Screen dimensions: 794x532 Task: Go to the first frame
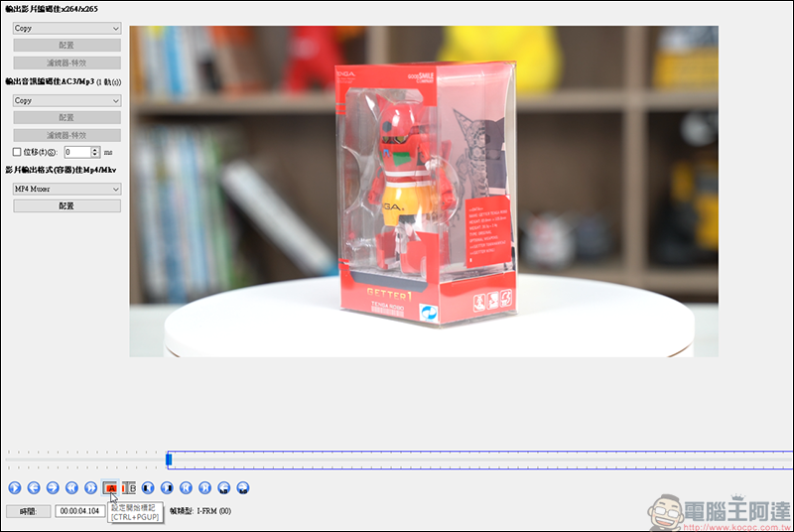click(x=186, y=488)
